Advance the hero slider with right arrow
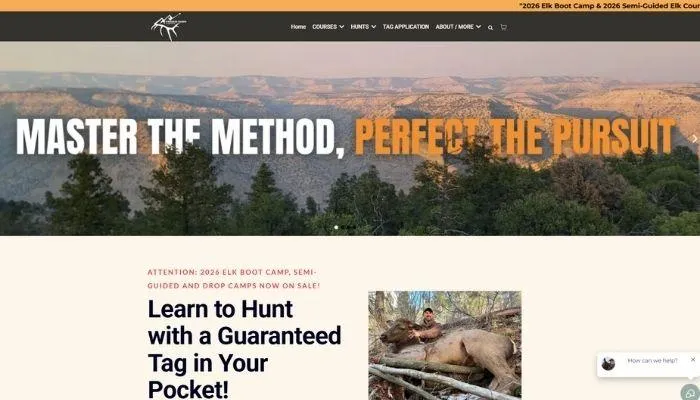700x400 pixels. point(695,139)
